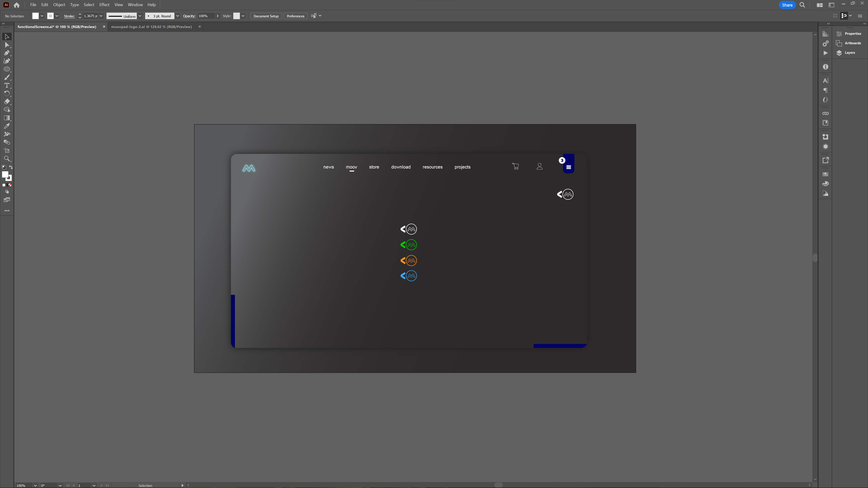Select the Puppet Warp tool
The width and height of the screenshot is (868, 488).
(x=7, y=134)
